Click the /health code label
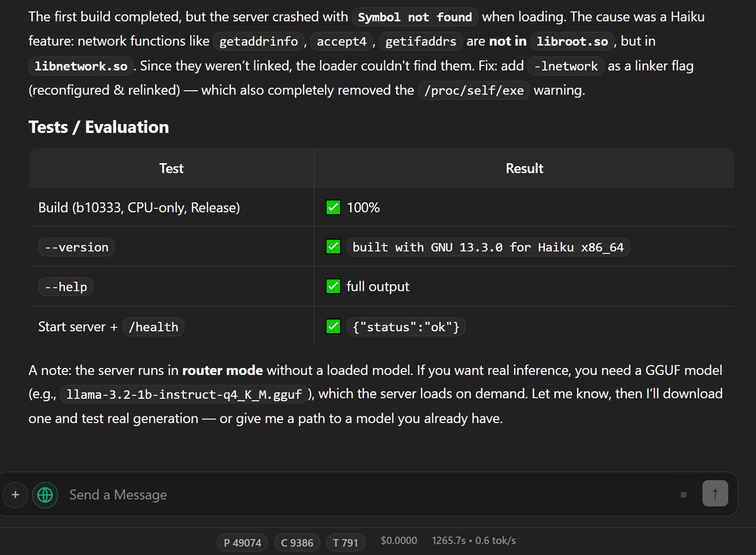The image size is (756, 555). coord(153,327)
